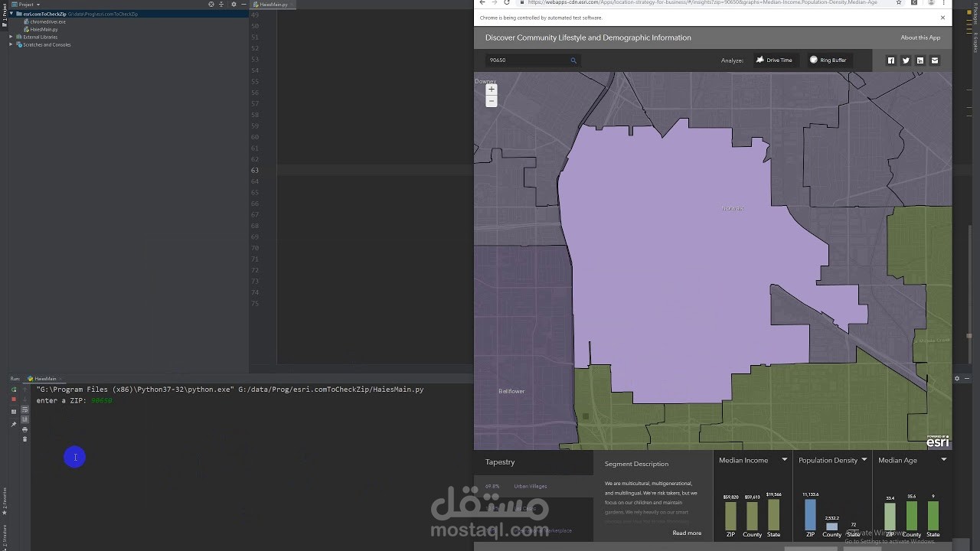
Task: Go back in Chrome browser
Action: coord(482,2)
